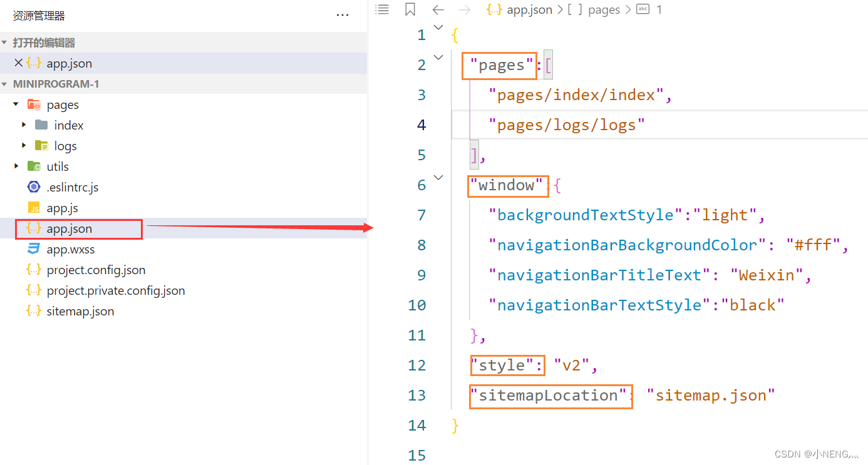Go back with the left arrow

click(438, 9)
